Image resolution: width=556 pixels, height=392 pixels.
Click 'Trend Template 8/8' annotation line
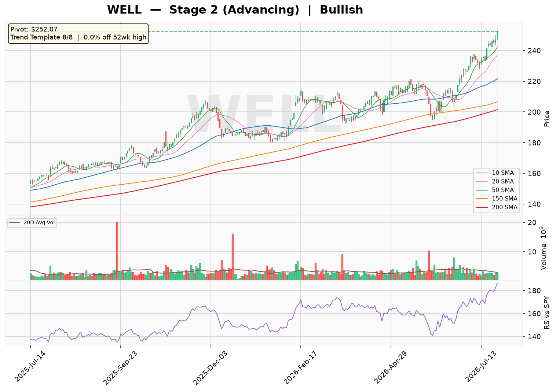coord(41,37)
